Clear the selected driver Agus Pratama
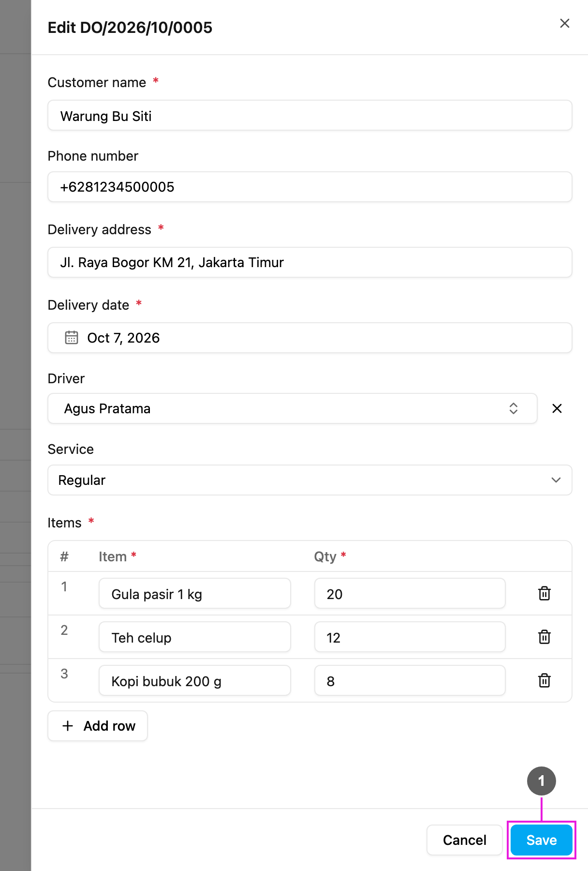The width and height of the screenshot is (588, 871). click(x=557, y=408)
